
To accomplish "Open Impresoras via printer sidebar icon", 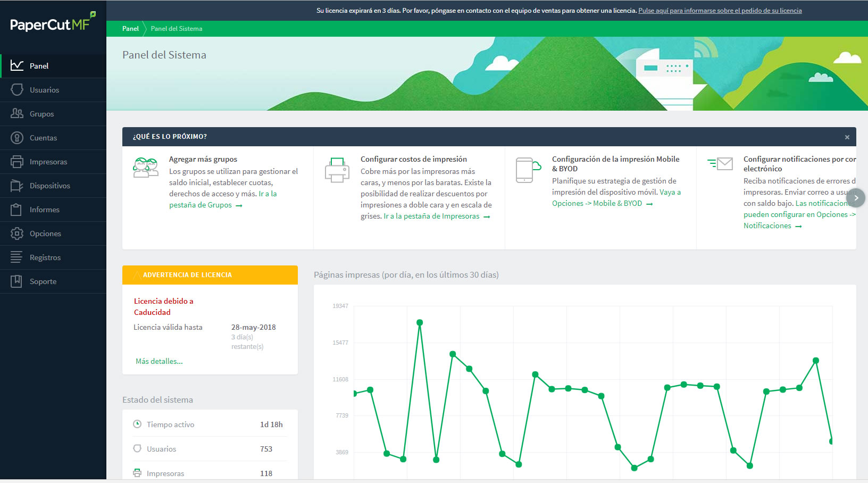I will point(17,162).
